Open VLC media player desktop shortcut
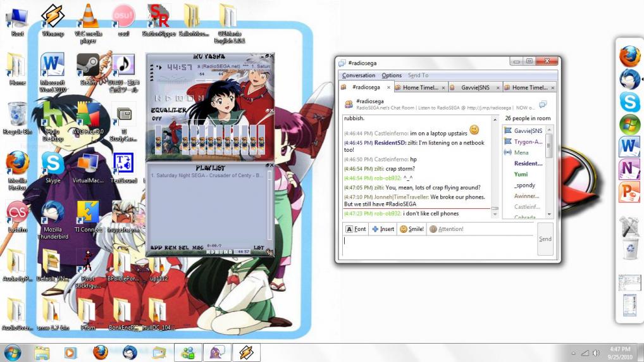This screenshot has height=362, width=644. point(88,23)
